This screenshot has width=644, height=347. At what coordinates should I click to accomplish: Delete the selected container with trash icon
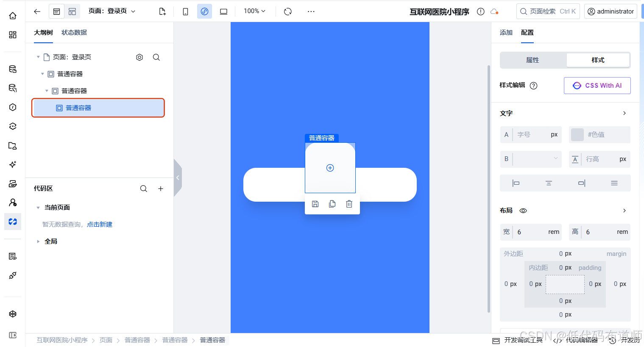pyautogui.click(x=349, y=204)
